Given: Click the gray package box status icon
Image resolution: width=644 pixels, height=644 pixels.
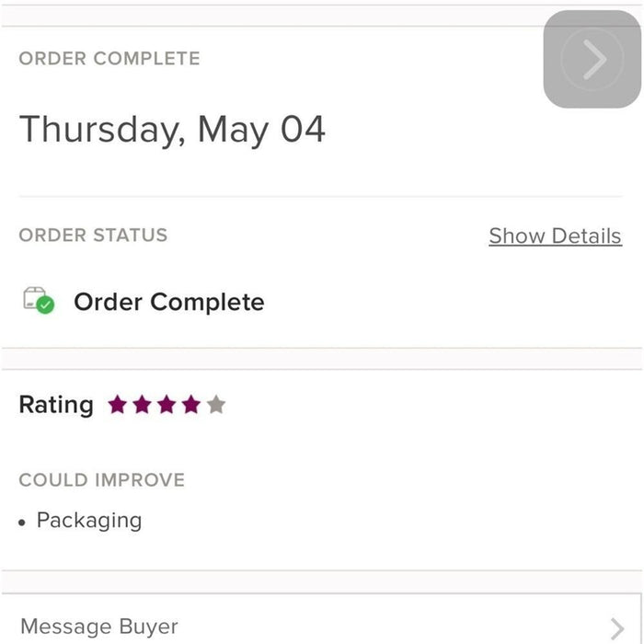Looking at the screenshot, I should pyautogui.click(x=33, y=298).
